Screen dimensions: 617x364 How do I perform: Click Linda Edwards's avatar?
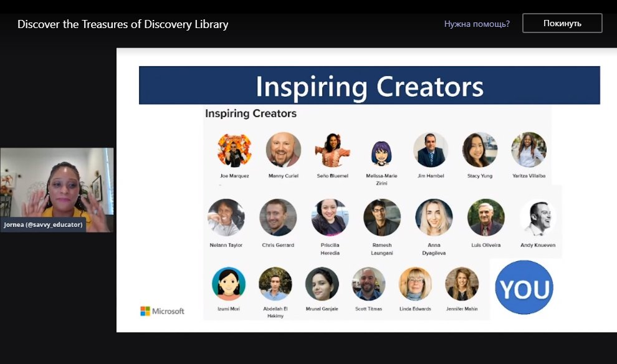(x=415, y=284)
